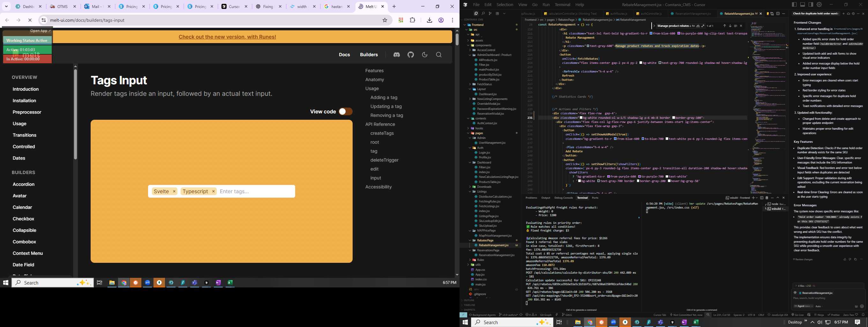Focus the Enter tags input field
The image size is (868, 327).
(256, 192)
